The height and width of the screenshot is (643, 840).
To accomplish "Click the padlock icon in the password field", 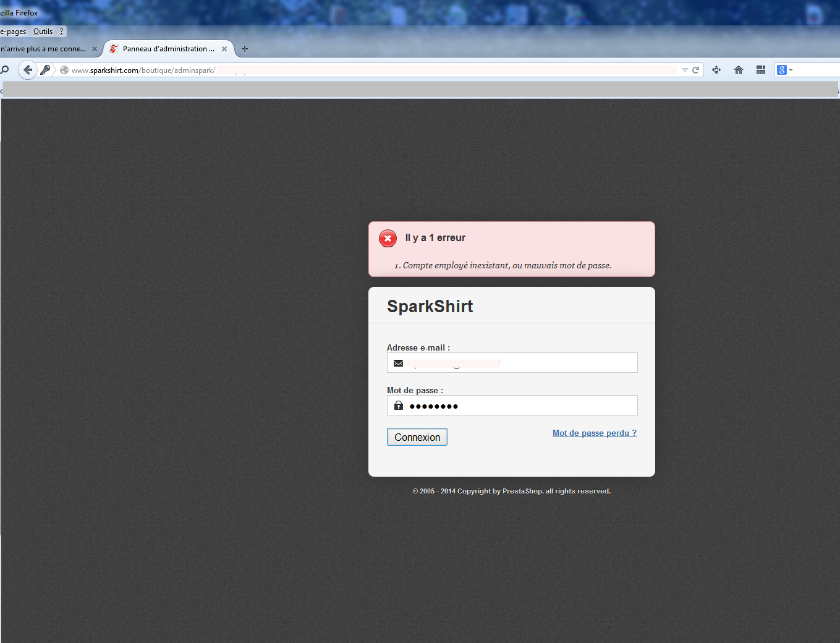I will point(399,406).
